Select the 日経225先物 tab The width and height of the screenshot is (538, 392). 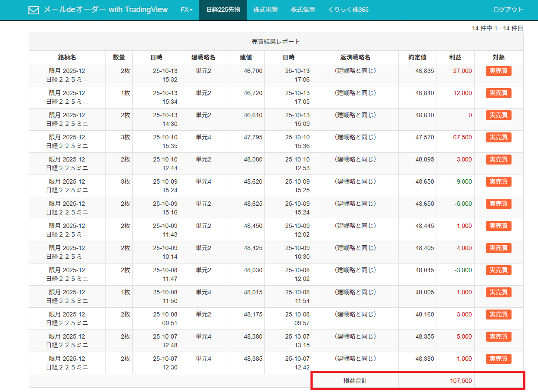click(x=223, y=10)
